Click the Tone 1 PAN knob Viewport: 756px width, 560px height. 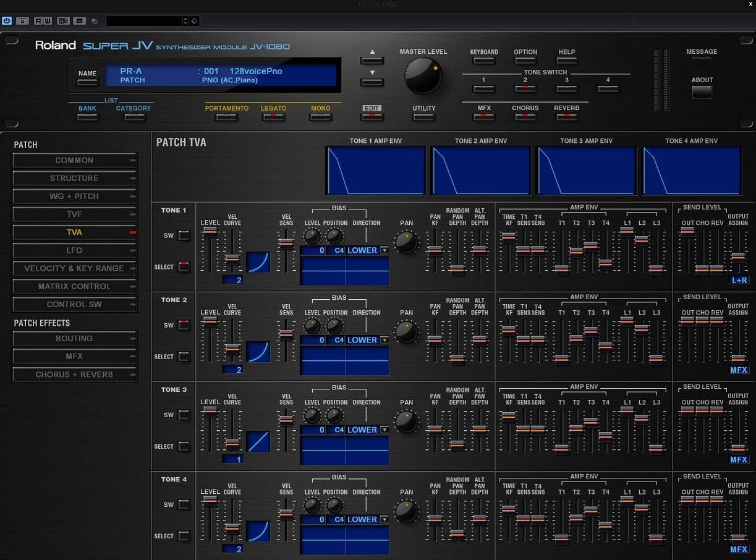406,242
